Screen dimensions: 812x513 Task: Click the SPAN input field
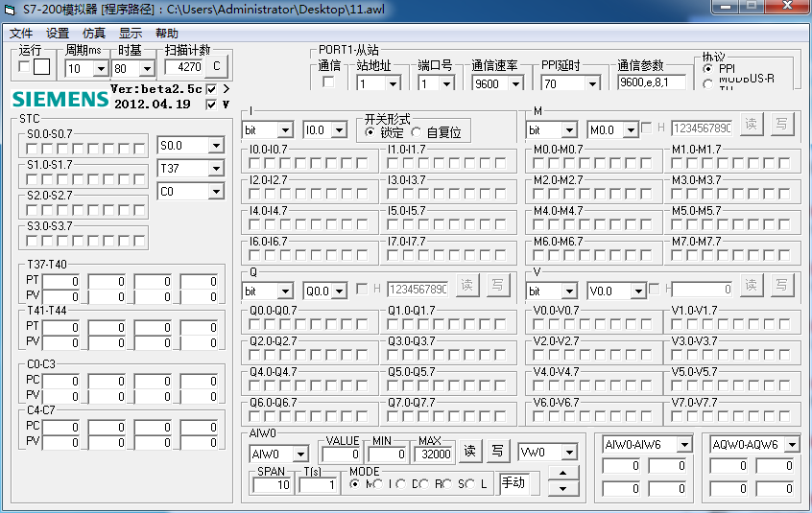[x=273, y=485]
